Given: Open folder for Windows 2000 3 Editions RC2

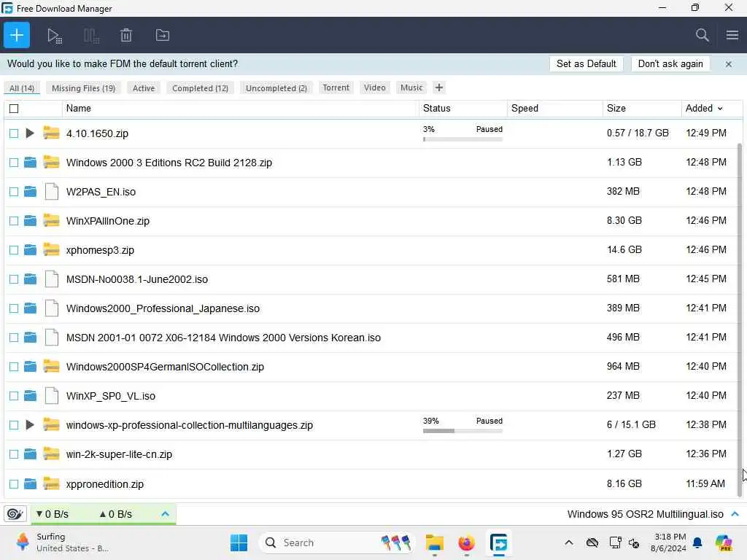Looking at the screenshot, I should [x=30, y=163].
